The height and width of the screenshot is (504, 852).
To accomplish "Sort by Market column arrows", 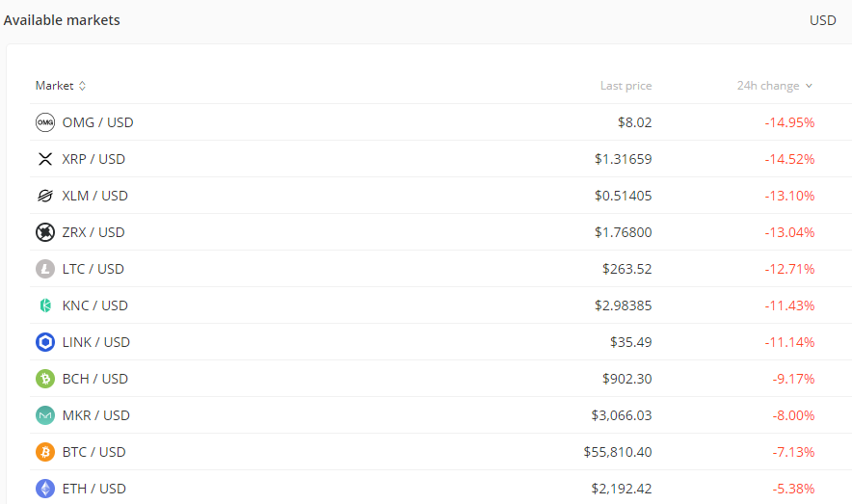I will pyautogui.click(x=82, y=86).
